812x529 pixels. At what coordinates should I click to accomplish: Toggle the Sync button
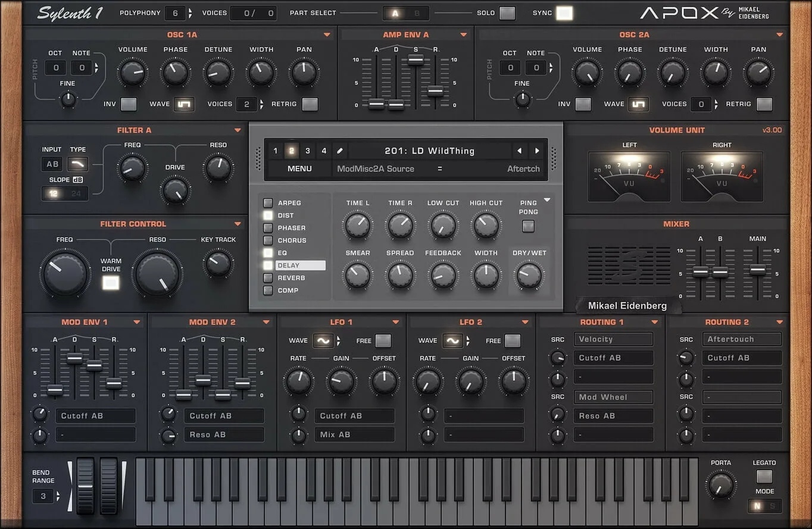[x=564, y=13]
